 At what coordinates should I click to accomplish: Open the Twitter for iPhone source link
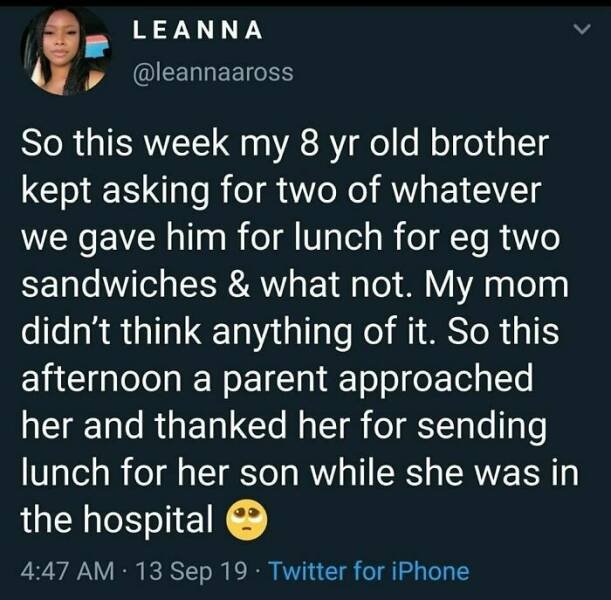(x=369, y=572)
